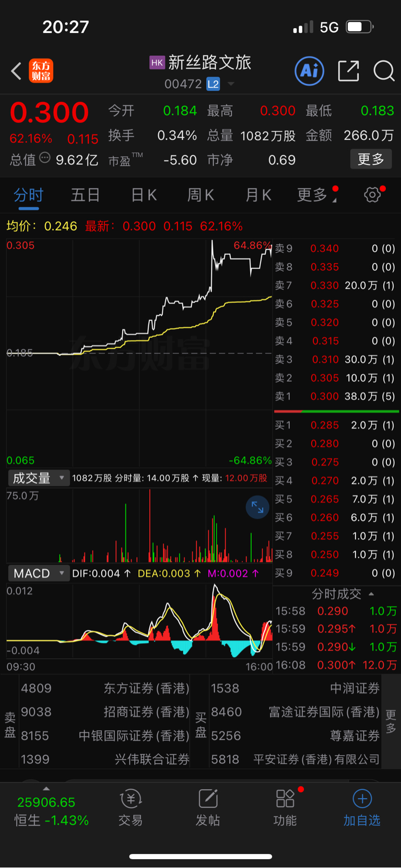Tap the 16:08 0.300 trade row
401x868 pixels.
tap(336, 665)
